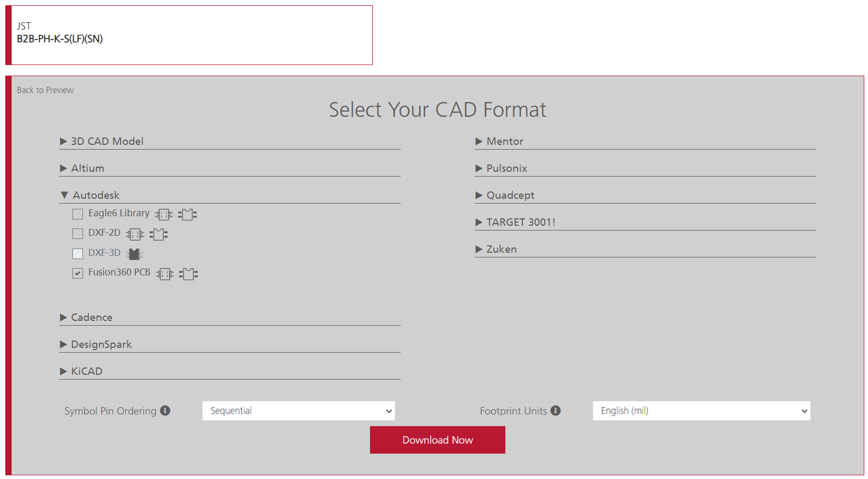Enable the Eagle6 Library checkbox

point(78,214)
